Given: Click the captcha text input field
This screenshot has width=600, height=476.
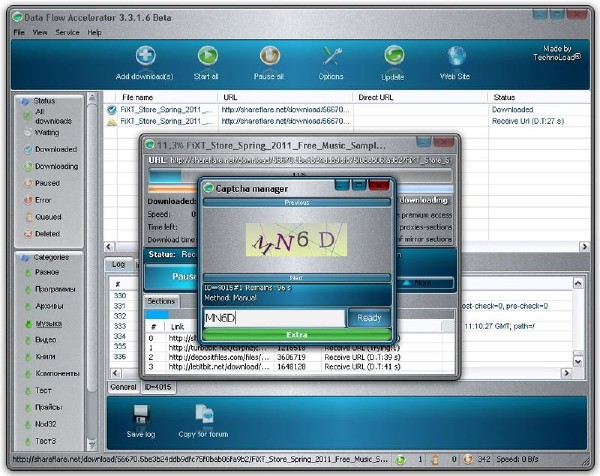Looking at the screenshot, I should 274,317.
